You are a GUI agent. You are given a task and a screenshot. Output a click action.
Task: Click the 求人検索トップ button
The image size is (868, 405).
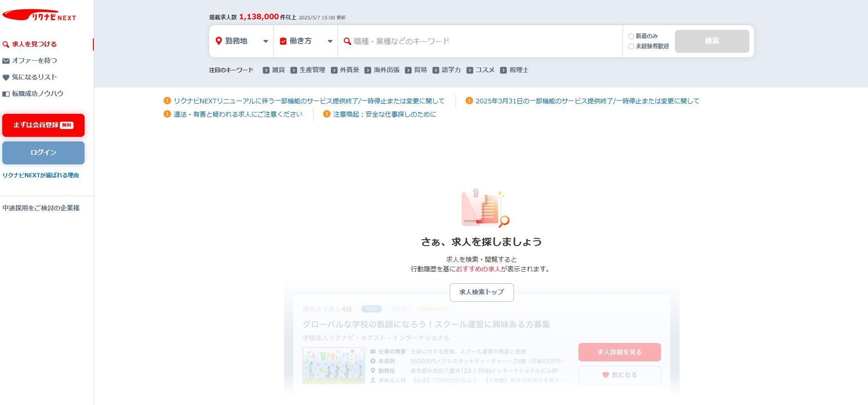point(481,292)
